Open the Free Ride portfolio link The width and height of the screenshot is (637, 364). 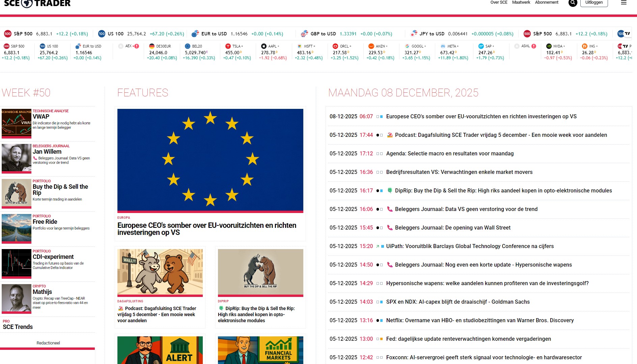45,222
